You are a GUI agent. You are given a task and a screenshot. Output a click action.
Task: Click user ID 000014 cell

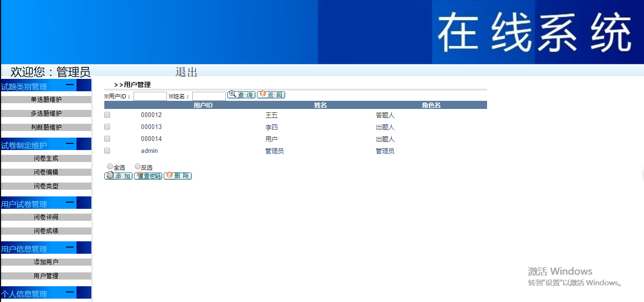tap(151, 139)
